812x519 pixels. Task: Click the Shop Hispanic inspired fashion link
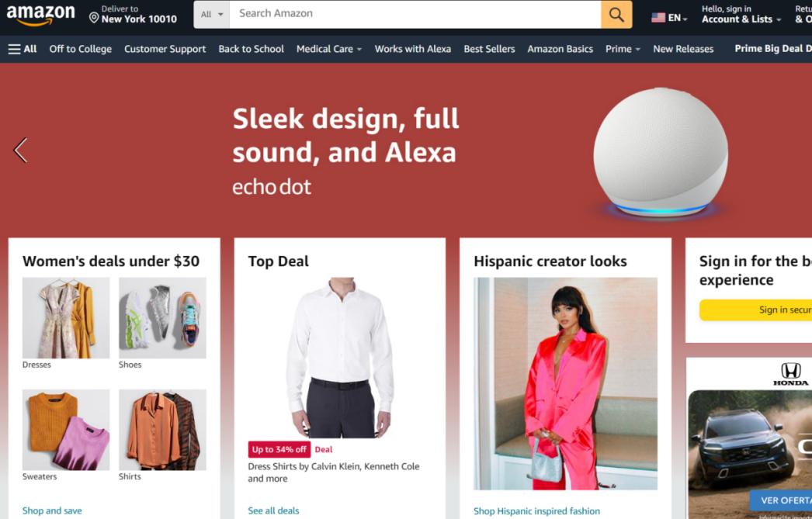[536, 511]
